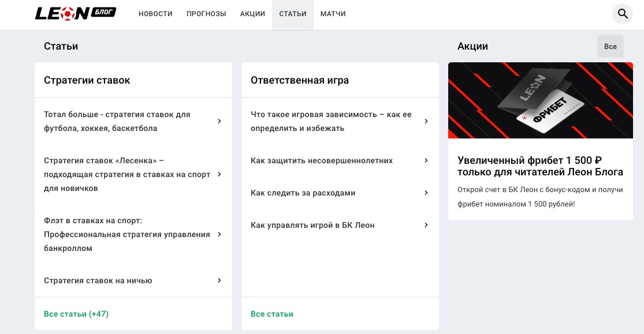Open Как управлять игрой в БК Леон
The width and height of the screenshot is (644, 334).
[x=312, y=226]
